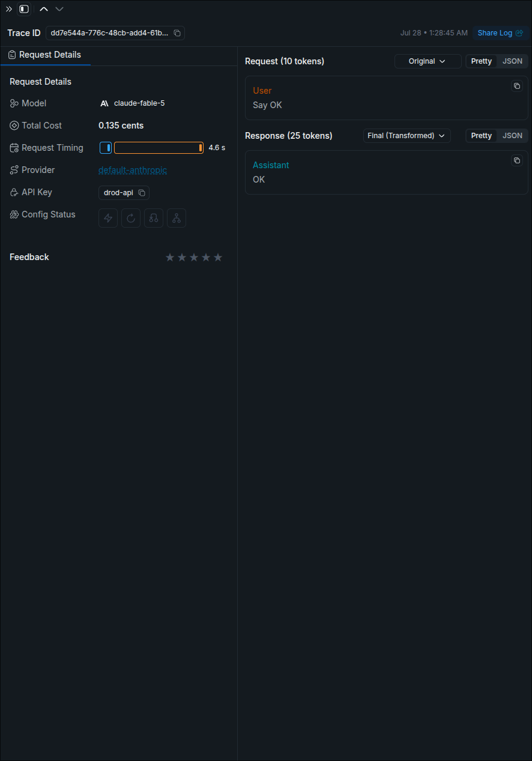Click the 4.6 s timing value
The width and height of the screenshot is (532, 761).
[217, 148]
